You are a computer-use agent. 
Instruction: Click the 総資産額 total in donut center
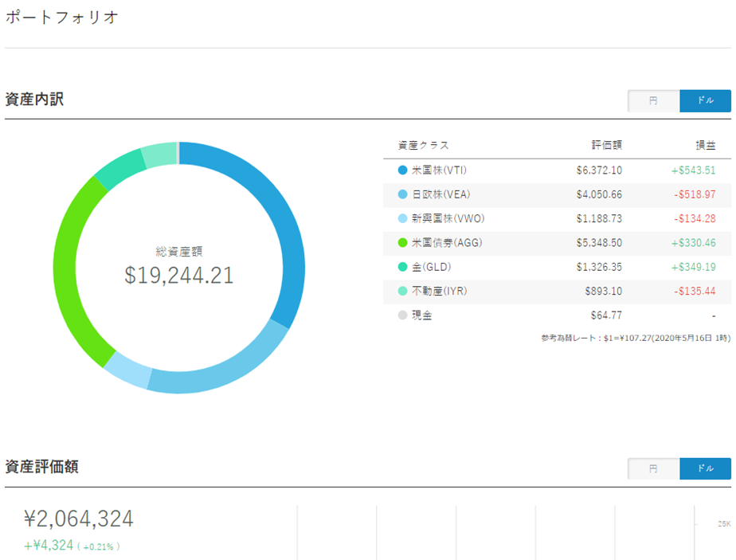(179, 275)
